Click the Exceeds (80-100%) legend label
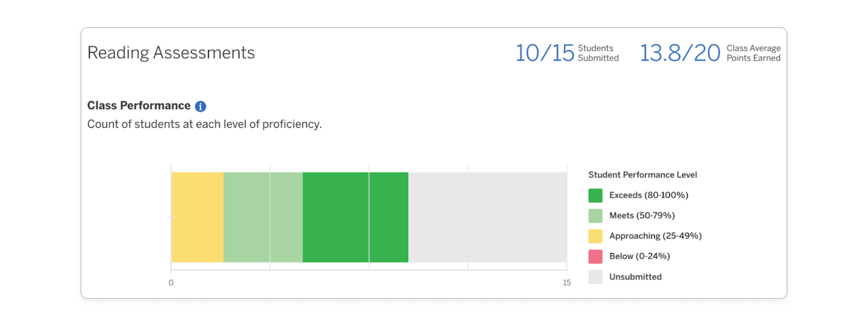The height and width of the screenshot is (326, 868). [648, 195]
